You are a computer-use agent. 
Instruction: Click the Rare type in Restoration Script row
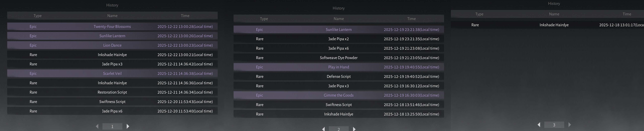click(33, 92)
